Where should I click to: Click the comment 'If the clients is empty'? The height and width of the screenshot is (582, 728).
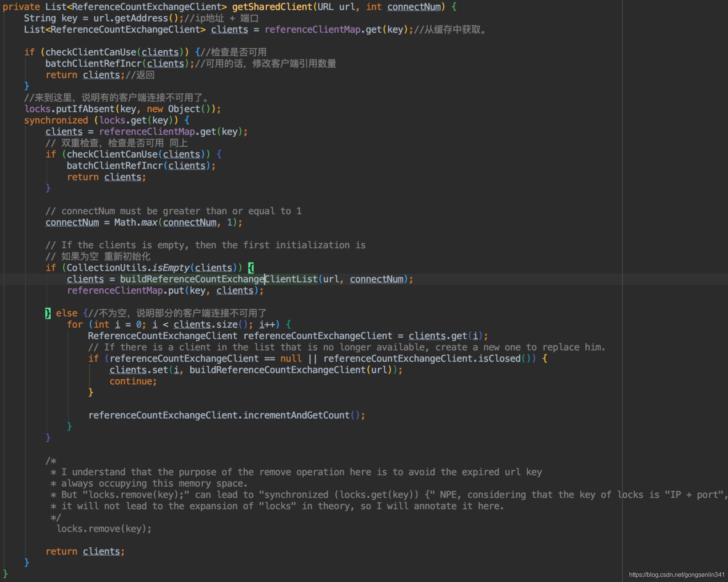click(x=206, y=245)
